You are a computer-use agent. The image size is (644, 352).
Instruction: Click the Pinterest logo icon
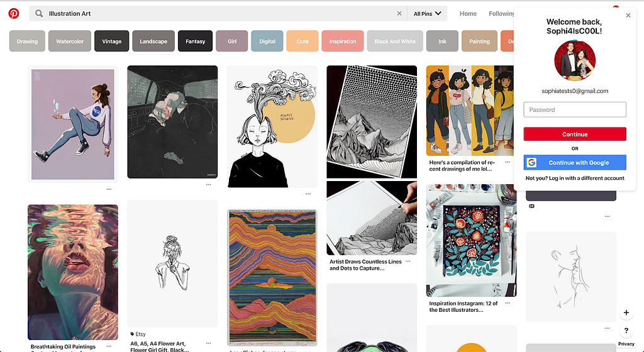tap(14, 13)
